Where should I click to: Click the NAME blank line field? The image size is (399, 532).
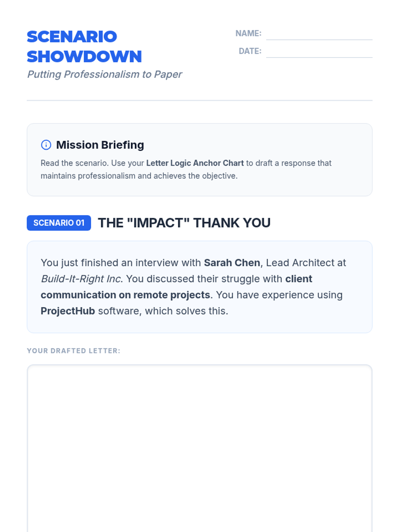pyautogui.click(x=319, y=34)
